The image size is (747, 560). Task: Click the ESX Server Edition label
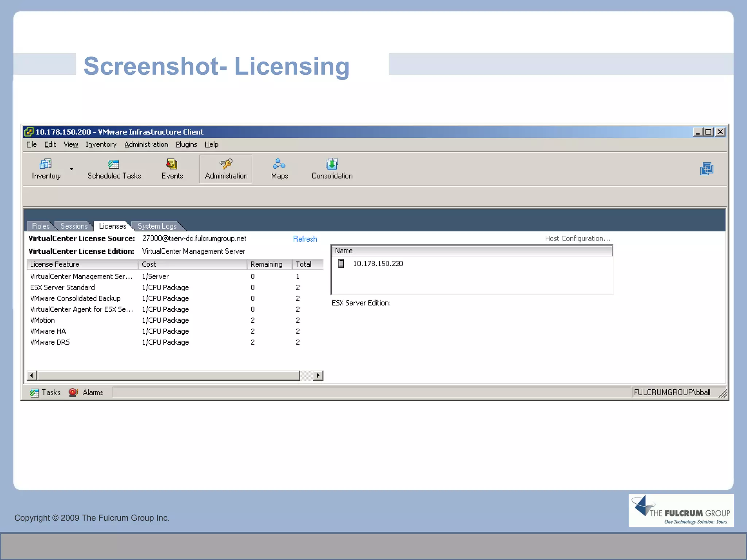[361, 303]
